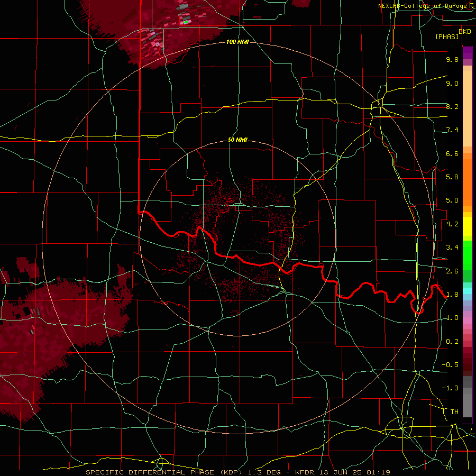Click the 0.2 legend value
Viewport: 476px width, 476px height.
452,342
